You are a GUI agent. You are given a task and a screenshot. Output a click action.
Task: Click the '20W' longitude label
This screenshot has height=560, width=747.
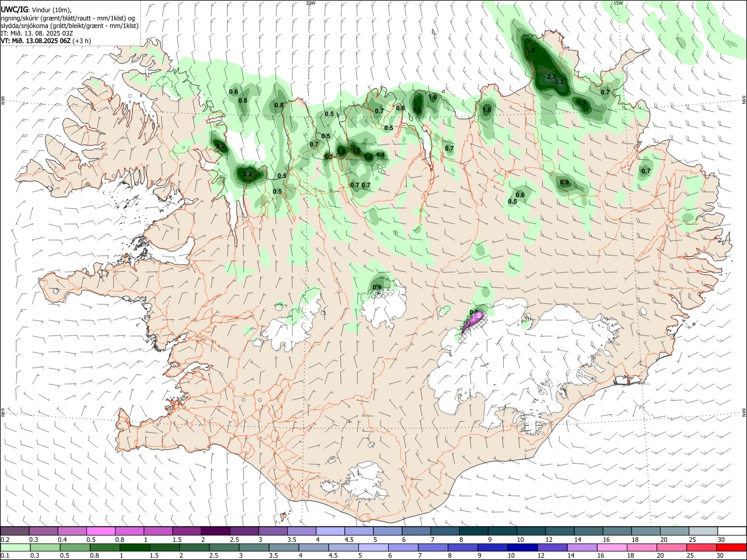coord(310,3)
